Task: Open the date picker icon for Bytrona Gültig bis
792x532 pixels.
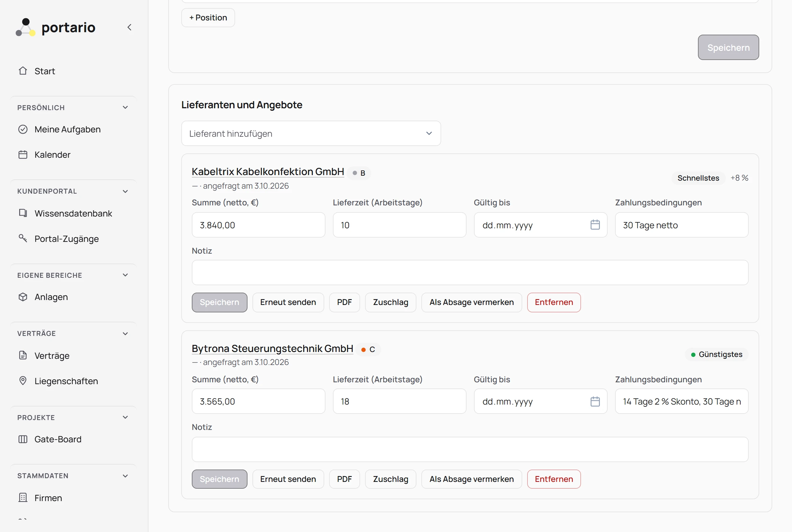Action: pyautogui.click(x=595, y=401)
